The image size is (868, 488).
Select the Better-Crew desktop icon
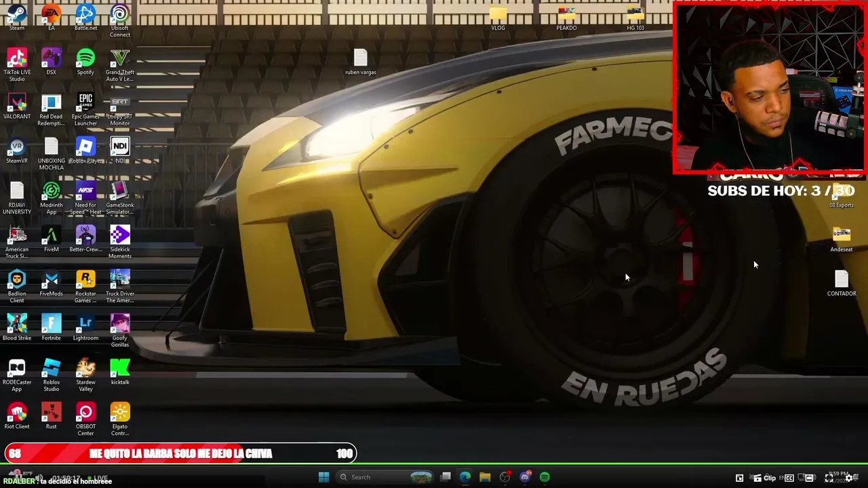(85, 239)
